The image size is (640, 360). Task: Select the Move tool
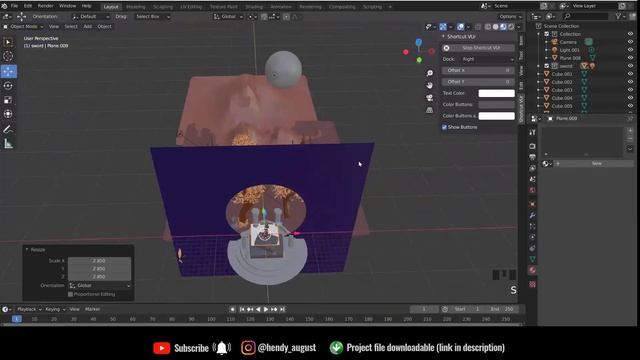tap(8, 71)
